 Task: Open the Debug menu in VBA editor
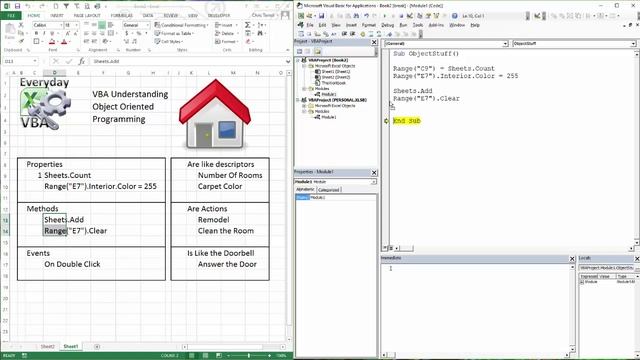pos(387,25)
